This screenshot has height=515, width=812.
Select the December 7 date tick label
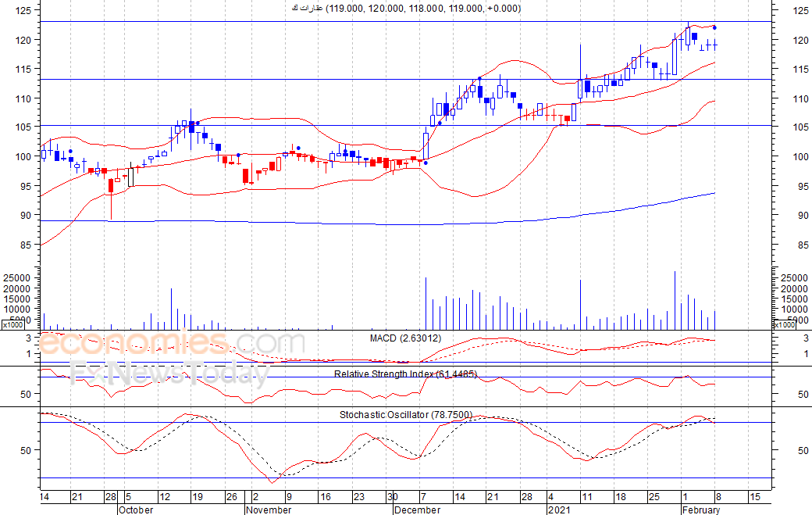click(423, 497)
